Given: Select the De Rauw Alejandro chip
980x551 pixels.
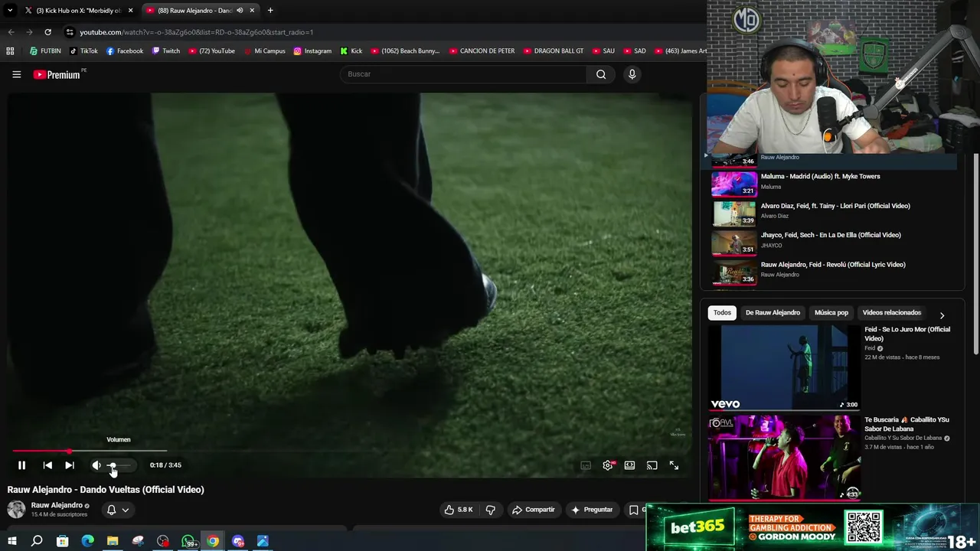Looking at the screenshot, I should 773,313.
